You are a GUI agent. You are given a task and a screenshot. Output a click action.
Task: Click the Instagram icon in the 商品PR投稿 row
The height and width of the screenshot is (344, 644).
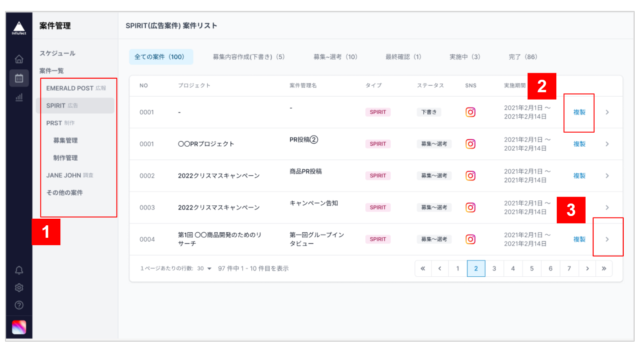(x=471, y=176)
